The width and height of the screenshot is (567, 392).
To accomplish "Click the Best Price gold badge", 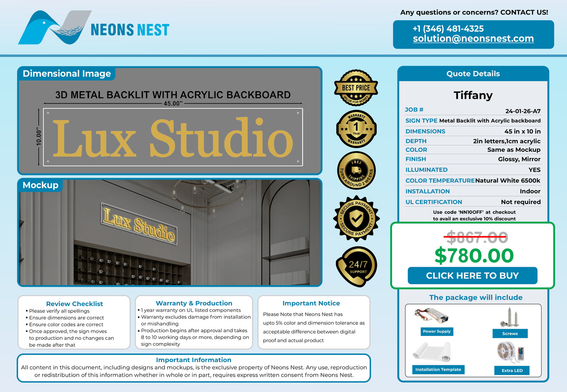I will pyautogui.click(x=356, y=88).
